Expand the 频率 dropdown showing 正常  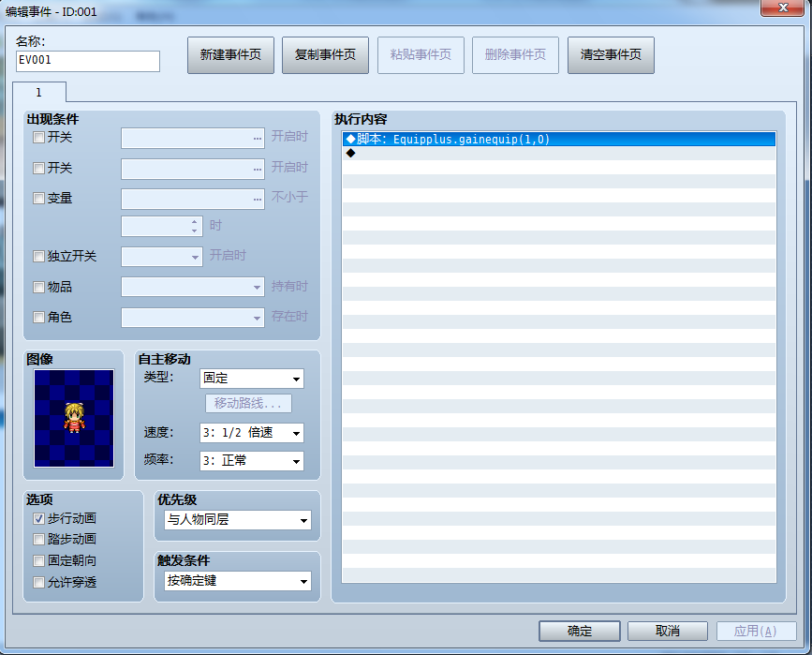click(x=252, y=461)
